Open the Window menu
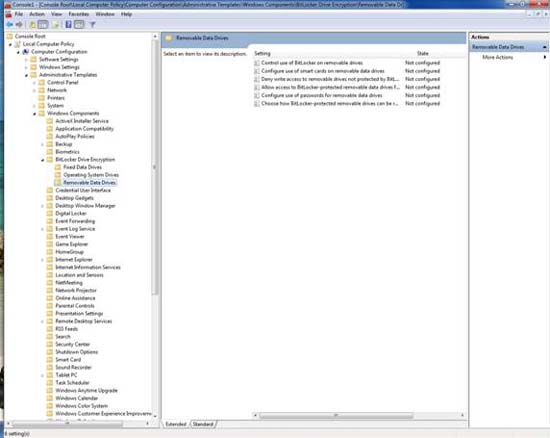The height and width of the screenshot is (438, 550). [x=105, y=14]
